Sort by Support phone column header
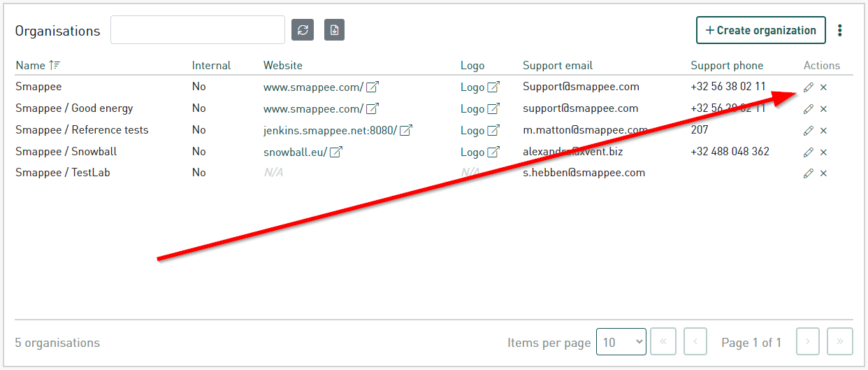The height and width of the screenshot is (370, 868). (727, 65)
